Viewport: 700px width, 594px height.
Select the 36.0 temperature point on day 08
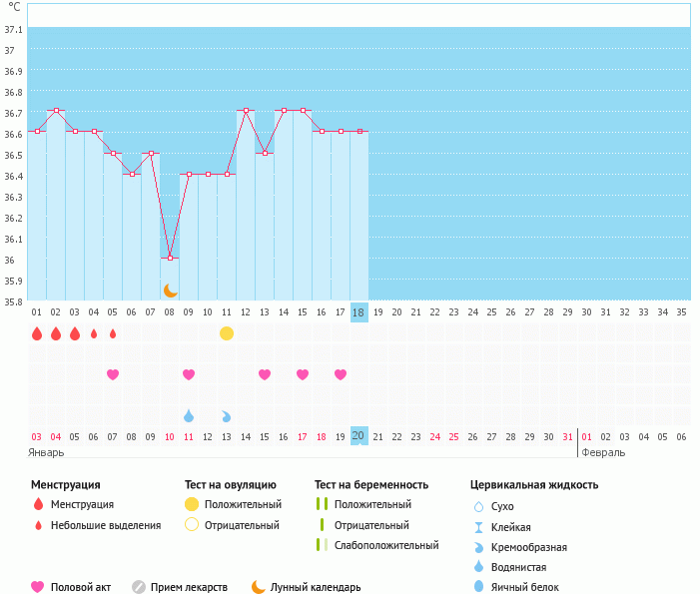170,258
